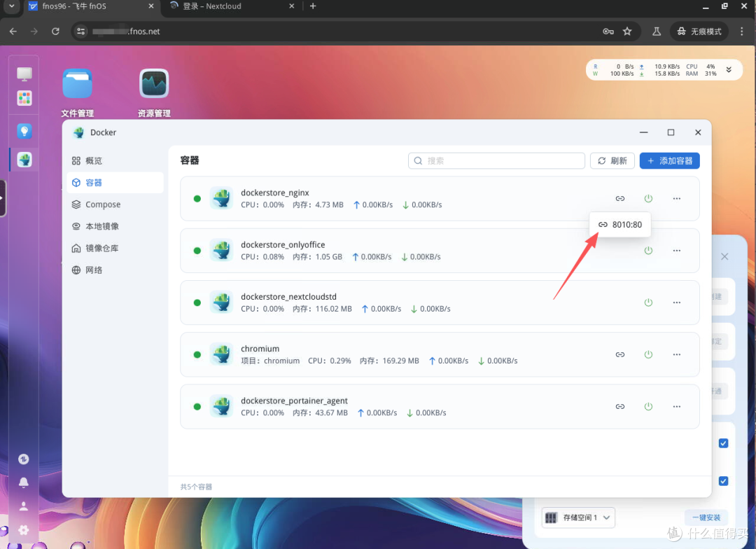756x549 pixels.
Task: Click power icon for dockerstore_nextcloudstd
Action: 648,303
